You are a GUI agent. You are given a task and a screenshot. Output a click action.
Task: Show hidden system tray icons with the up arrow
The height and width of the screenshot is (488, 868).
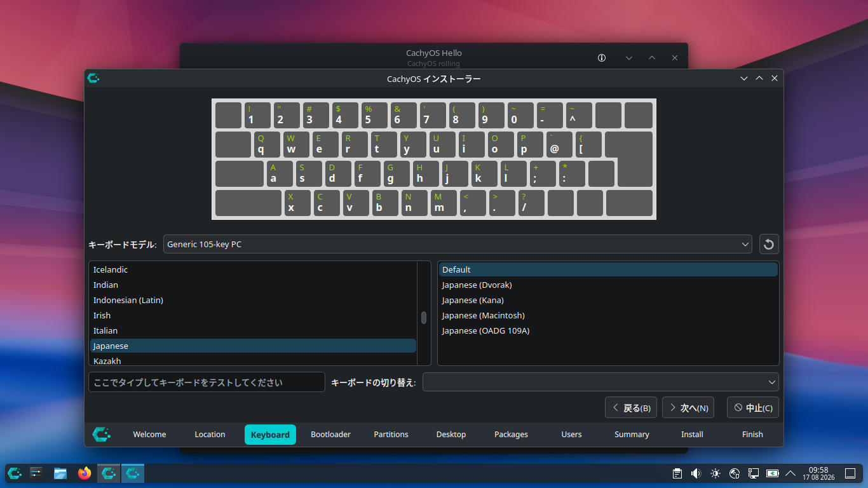point(791,473)
